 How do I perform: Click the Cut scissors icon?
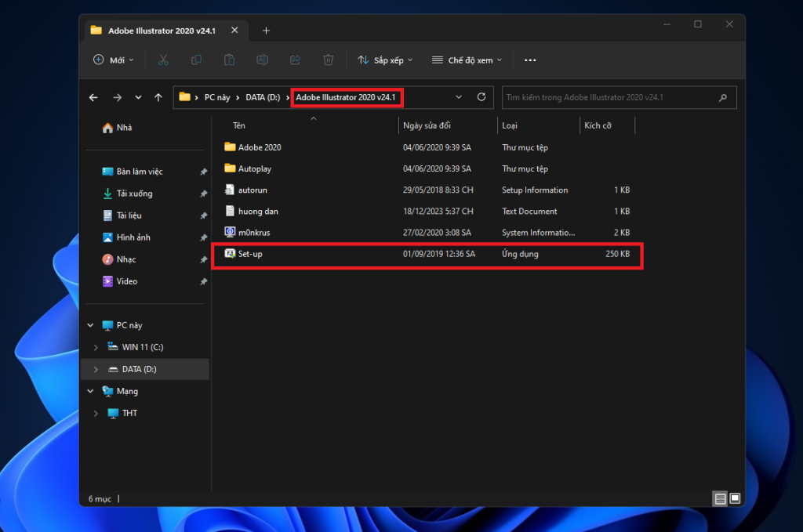tap(163, 60)
